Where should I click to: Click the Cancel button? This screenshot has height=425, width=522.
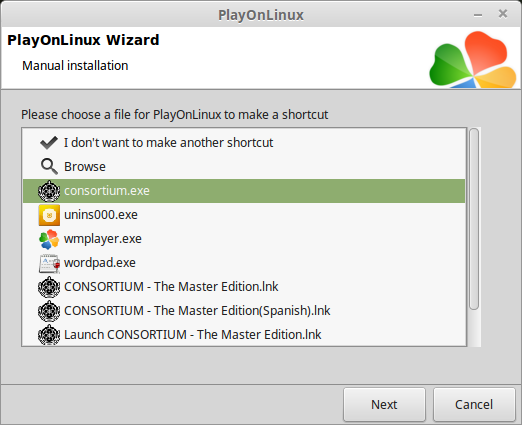point(474,404)
